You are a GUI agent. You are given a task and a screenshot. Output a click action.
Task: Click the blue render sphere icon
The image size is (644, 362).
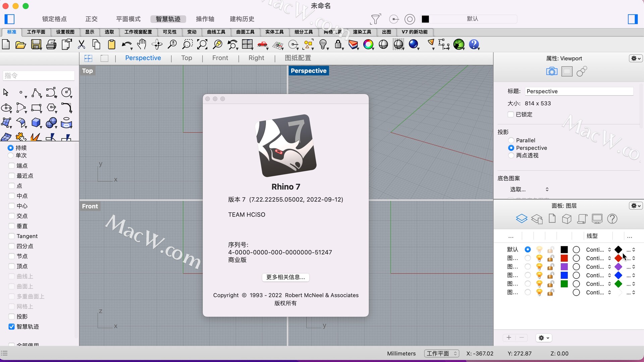(414, 44)
